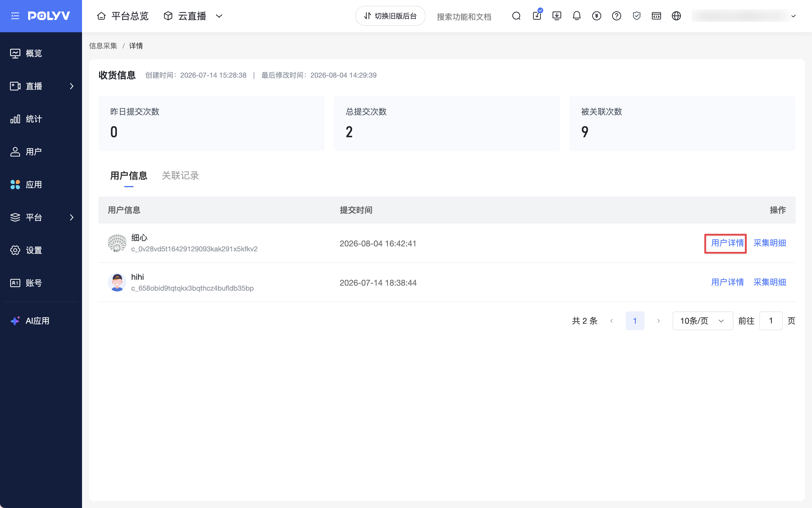Screen dimensions: 812x508
Task: Click user ID c_658obid9tqtqkx3bqthcz4bufldb35bp
Action: click(x=192, y=288)
